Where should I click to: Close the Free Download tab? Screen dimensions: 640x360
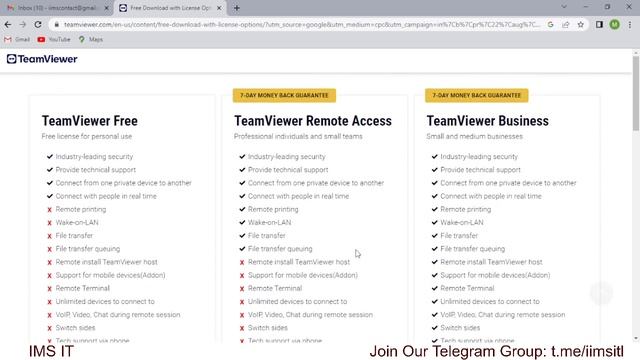point(219,8)
